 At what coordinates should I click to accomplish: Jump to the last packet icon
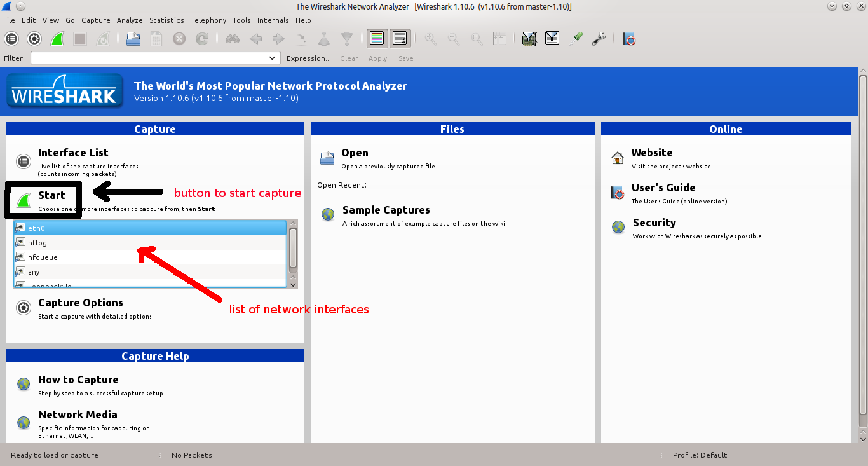point(347,39)
